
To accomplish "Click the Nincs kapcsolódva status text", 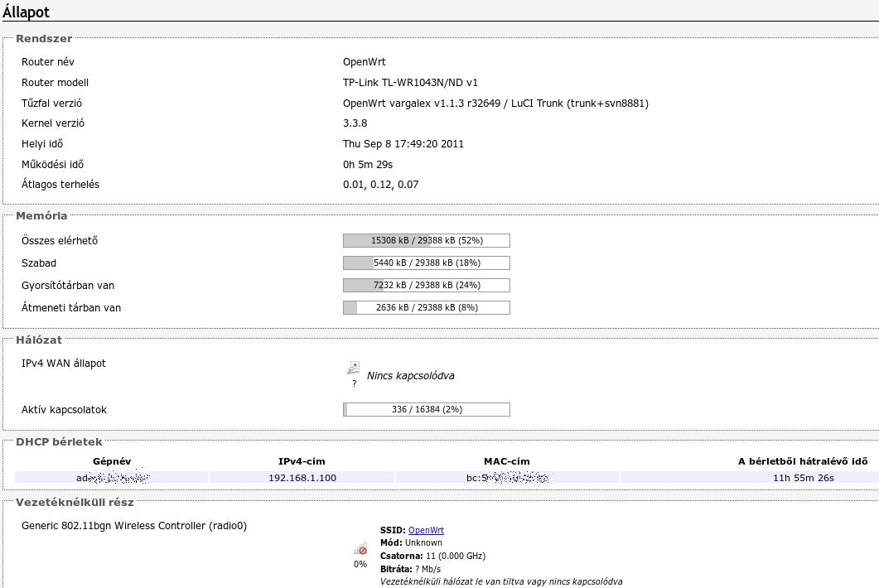I will pyautogui.click(x=410, y=376).
